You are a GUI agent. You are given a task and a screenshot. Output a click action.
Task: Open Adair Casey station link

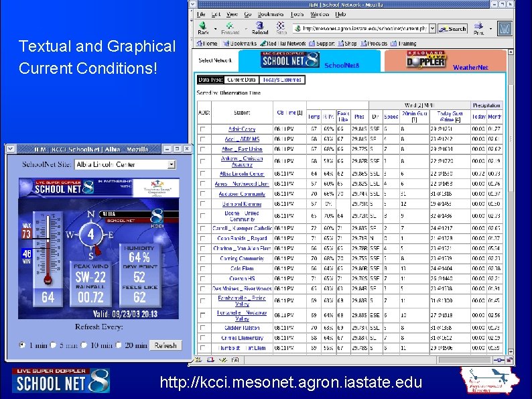point(242,129)
